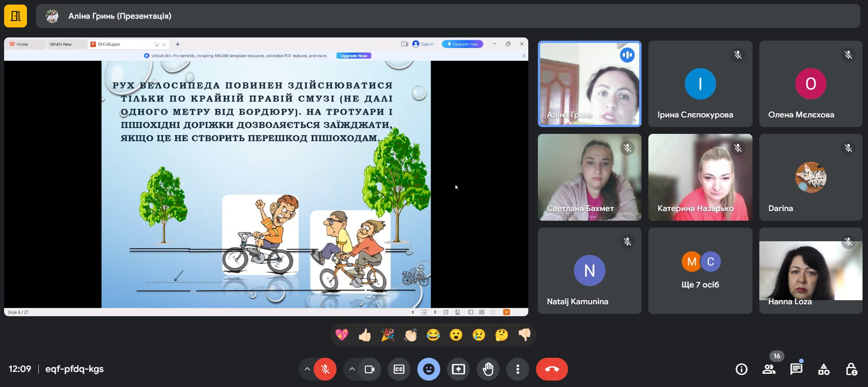Open the meeting details info icon
Viewport: 868px width, 387px height.
point(741,369)
